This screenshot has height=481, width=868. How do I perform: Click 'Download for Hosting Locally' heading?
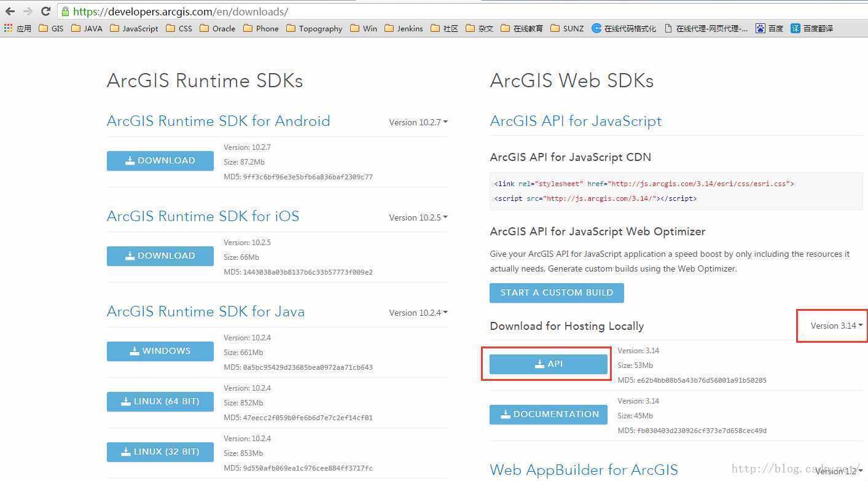point(567,326)
